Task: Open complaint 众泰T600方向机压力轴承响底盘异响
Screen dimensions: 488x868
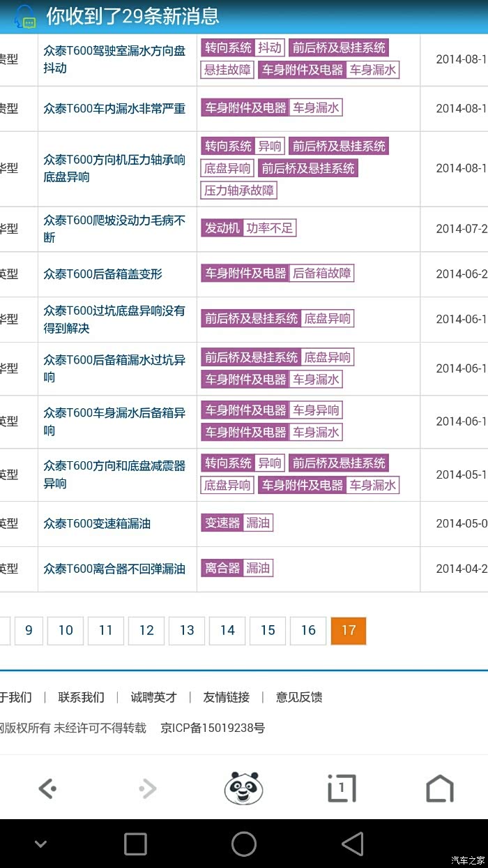Action: click(x=114, y=168)
